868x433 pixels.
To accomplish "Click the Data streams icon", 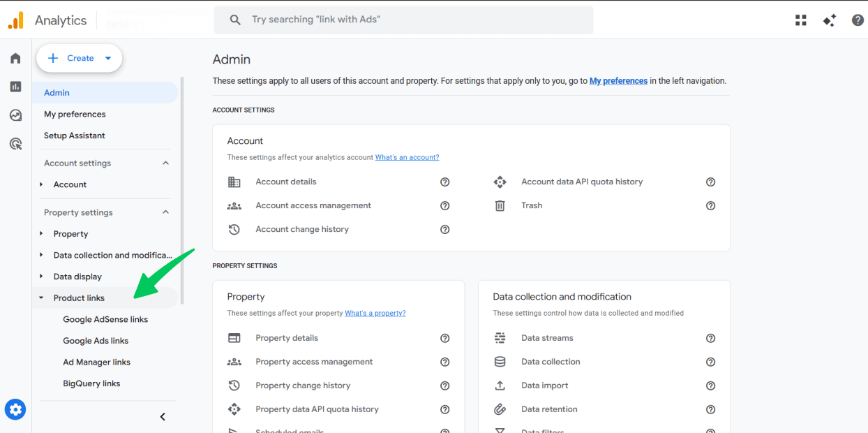I will [x=500, y=338].
